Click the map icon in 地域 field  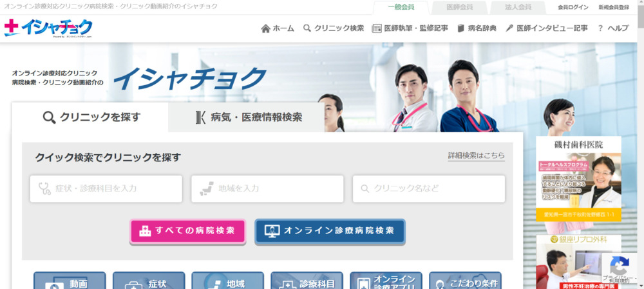[x=207, y=188]
